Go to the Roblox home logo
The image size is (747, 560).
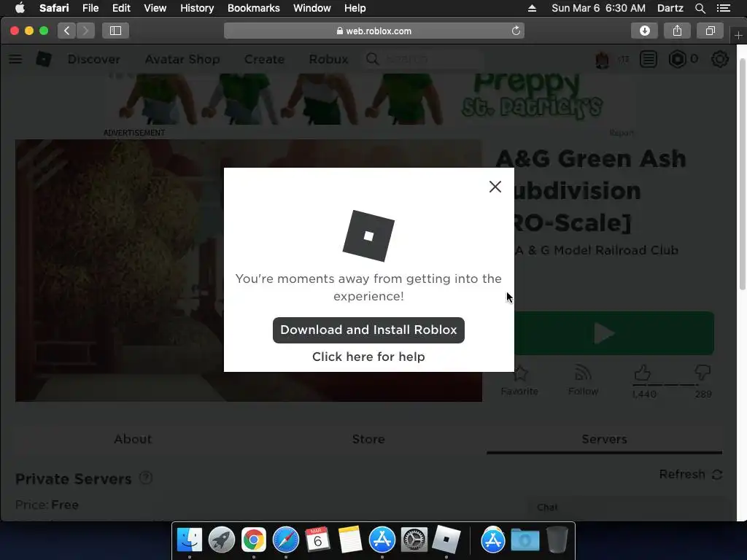(x=44, y=59)
